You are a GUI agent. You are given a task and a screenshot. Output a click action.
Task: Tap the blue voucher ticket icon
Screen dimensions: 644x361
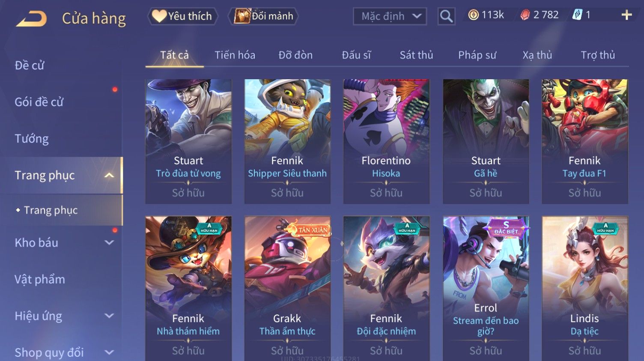(x=577, y=15)
